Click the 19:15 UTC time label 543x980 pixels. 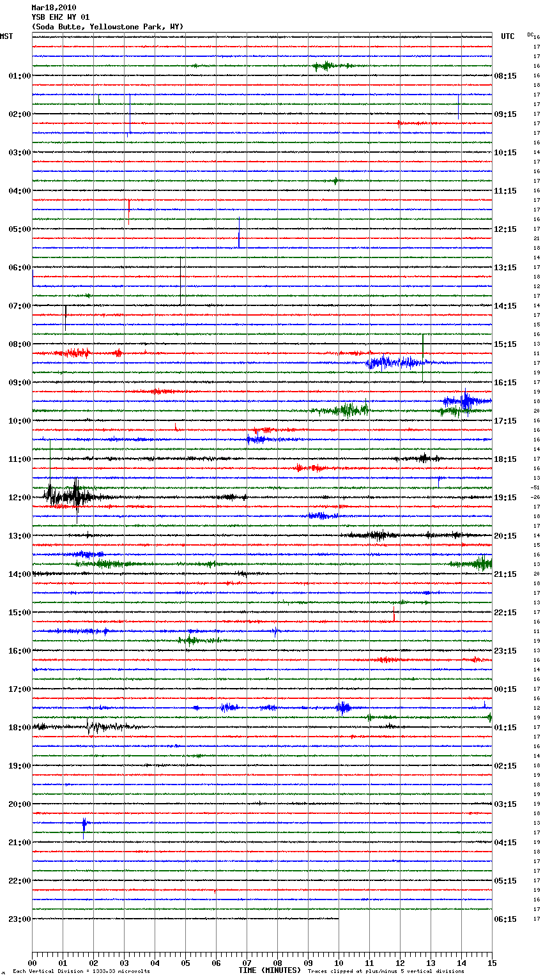click(x=505, y=498)
